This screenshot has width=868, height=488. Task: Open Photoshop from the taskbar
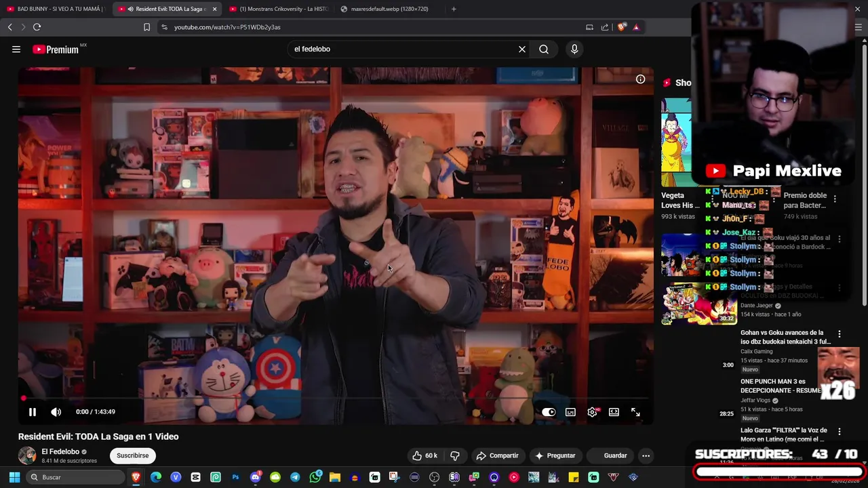coord(235,477)
